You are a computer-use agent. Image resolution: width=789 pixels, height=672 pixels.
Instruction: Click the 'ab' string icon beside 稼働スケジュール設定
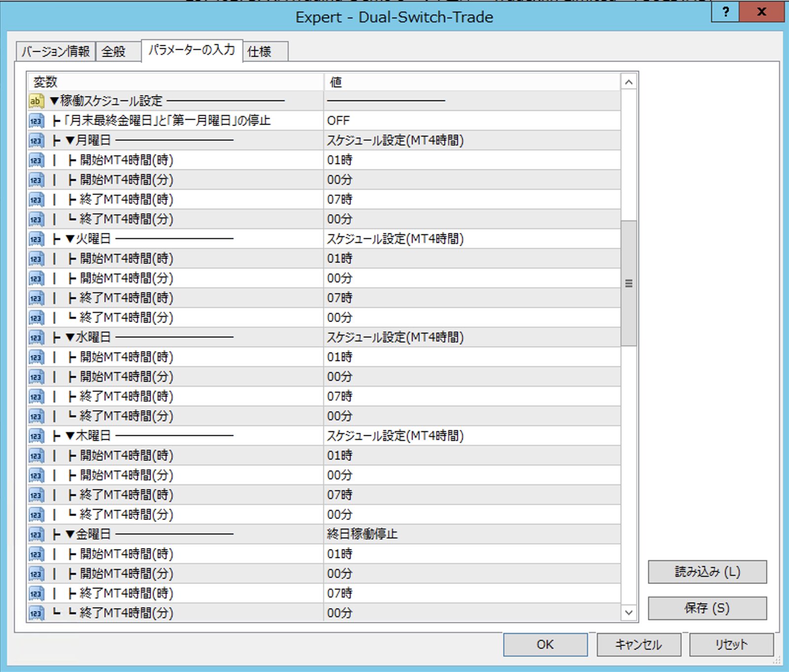pos(36,101)
